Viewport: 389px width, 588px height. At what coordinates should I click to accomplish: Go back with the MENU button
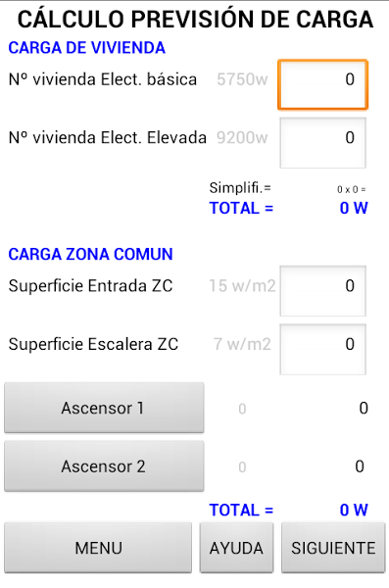pos(98,548)
